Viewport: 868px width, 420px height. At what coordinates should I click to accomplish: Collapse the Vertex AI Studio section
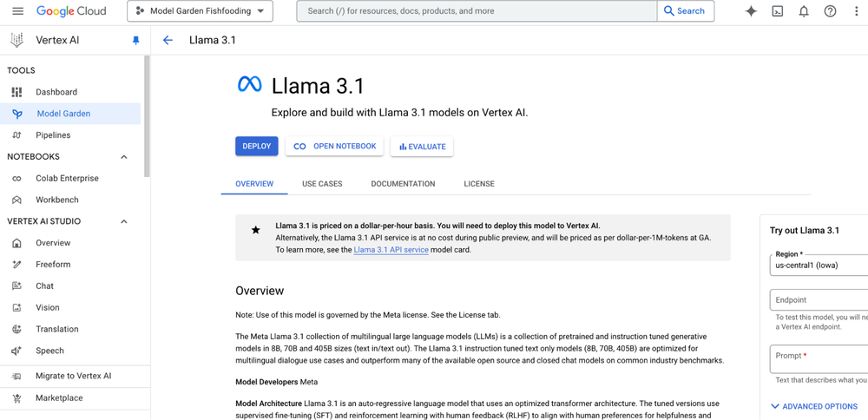coord(124,221)
